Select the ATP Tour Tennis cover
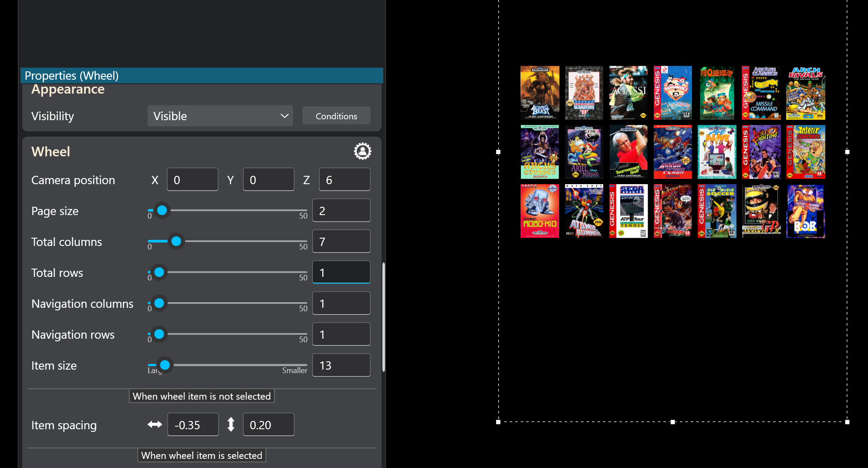 click(x=628, y=211)
